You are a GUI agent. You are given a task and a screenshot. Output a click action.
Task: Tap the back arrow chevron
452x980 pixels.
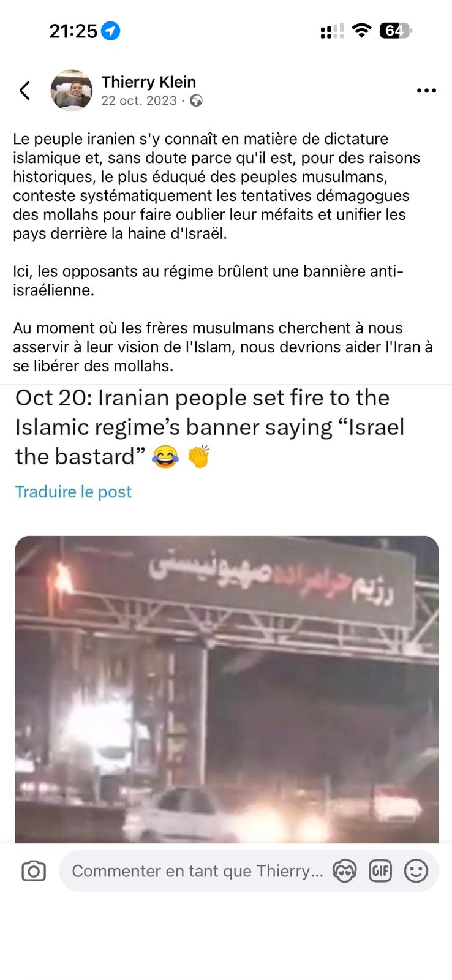[x=24, y=91]
